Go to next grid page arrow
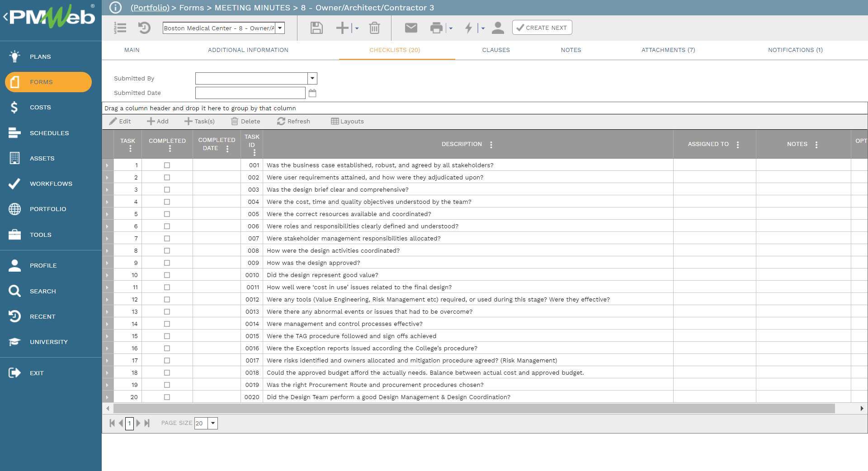868x471 pixels. [x=138, y=424]
